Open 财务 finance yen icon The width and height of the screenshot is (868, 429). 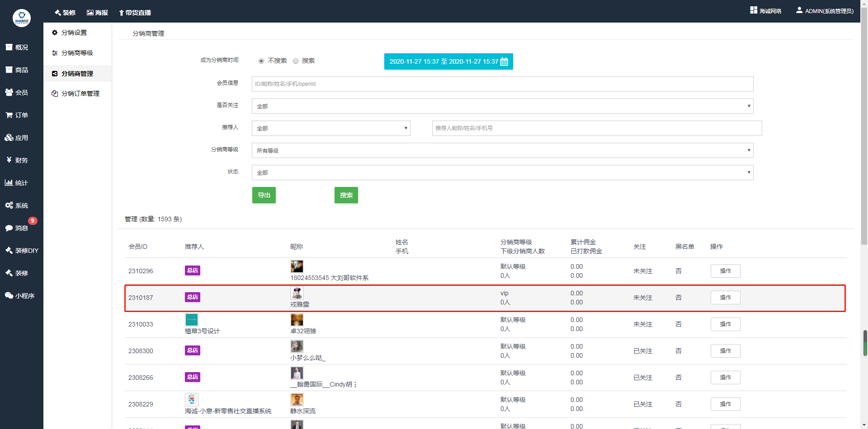pos(9,160)
